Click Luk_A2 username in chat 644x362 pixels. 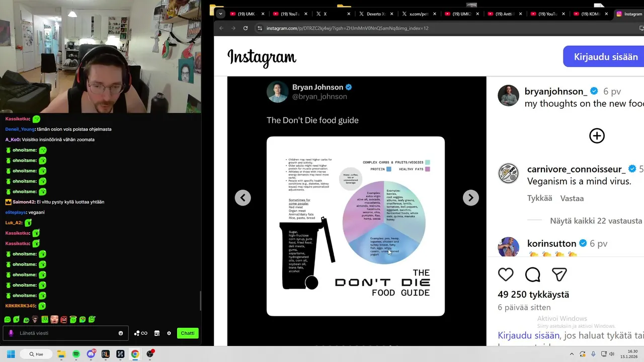pyautogui.click(x=14, y=223)
